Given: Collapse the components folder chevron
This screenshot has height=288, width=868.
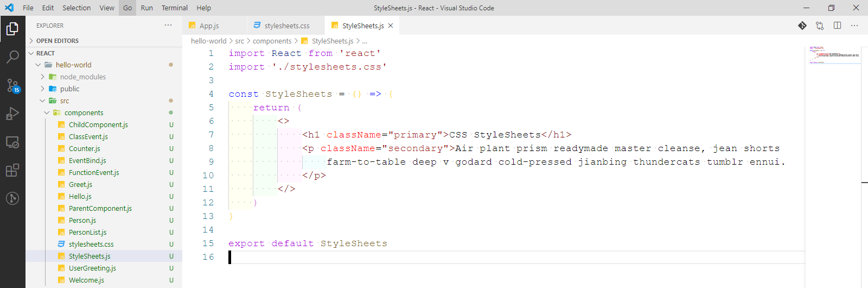Looking at the screenshot, I should (x=47, y=112).
